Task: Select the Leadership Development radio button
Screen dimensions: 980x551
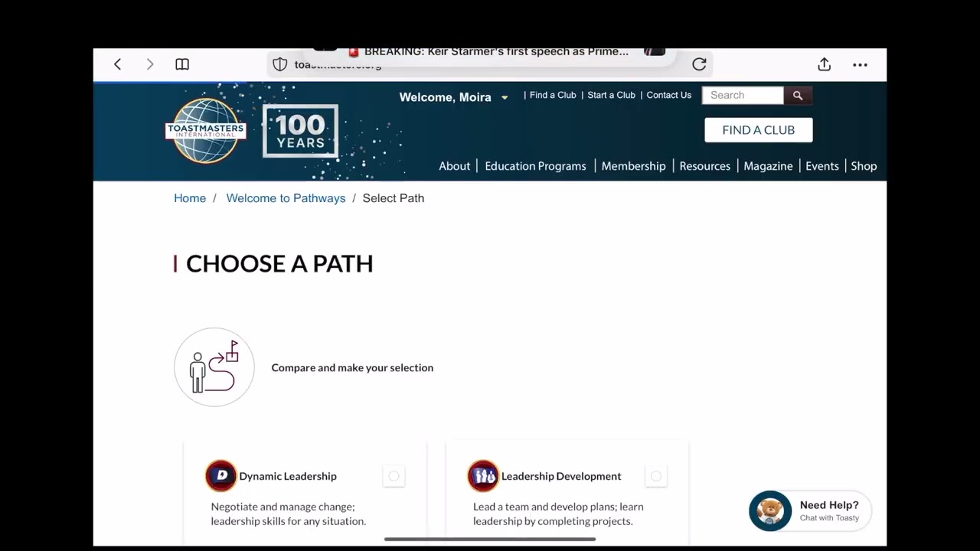Action: pyautogui.click(x=656, y=476)
